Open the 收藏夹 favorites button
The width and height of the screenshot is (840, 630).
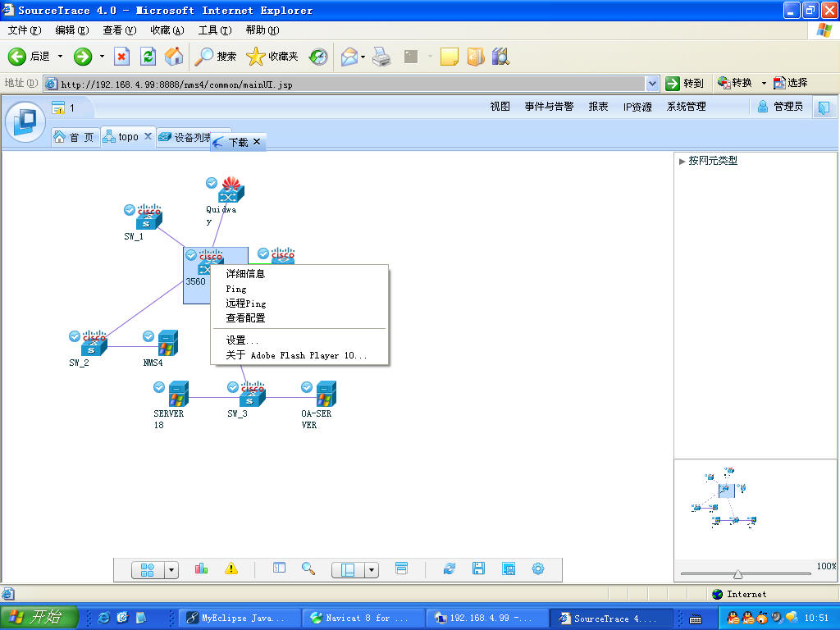(x=272, y=57)
